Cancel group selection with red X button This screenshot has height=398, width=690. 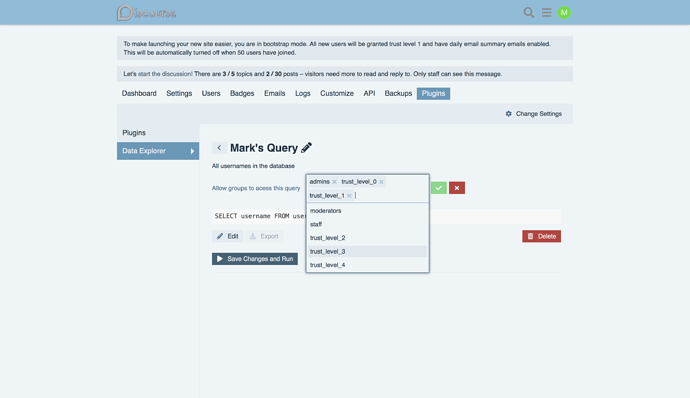tap(457, 188)
